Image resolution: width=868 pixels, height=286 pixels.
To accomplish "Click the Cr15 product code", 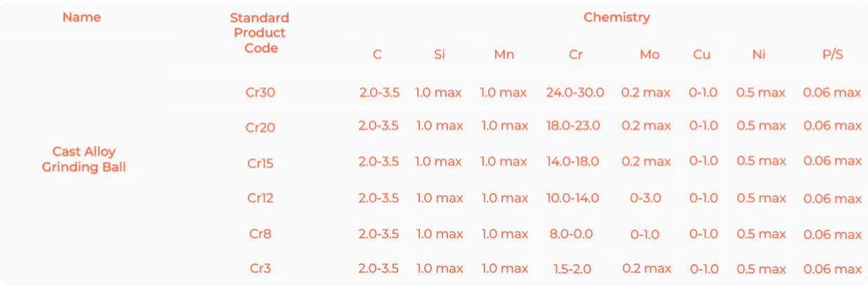I will click(260, 164).
